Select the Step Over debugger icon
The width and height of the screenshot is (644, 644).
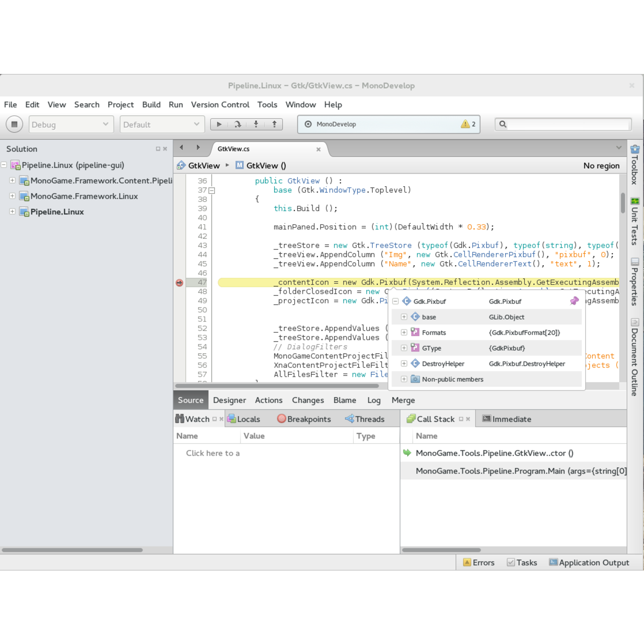coord(237,124)
